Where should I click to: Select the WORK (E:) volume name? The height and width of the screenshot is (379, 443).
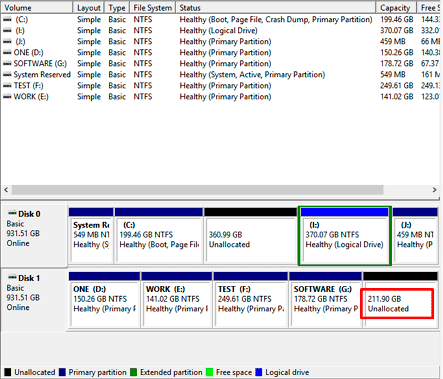[x=31, y=97]
